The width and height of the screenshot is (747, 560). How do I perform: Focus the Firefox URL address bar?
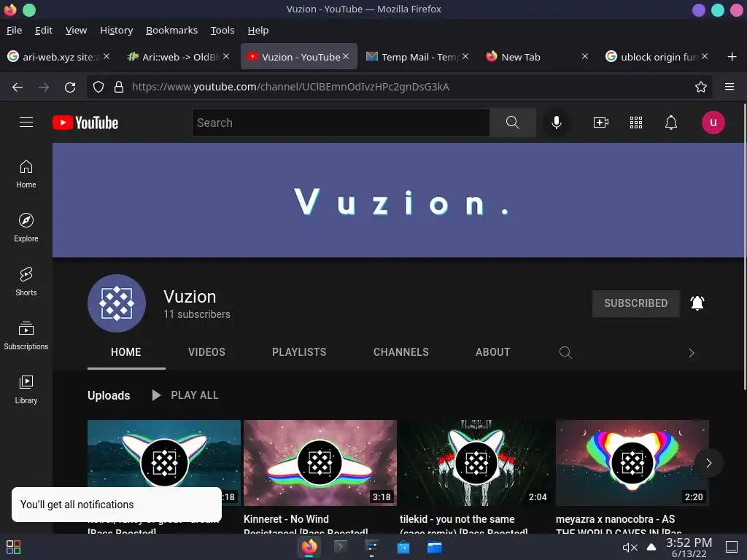click(400, 87)
